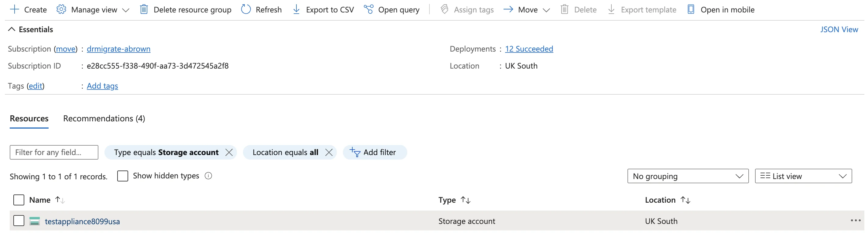Click the Name column header

(40, 200)
